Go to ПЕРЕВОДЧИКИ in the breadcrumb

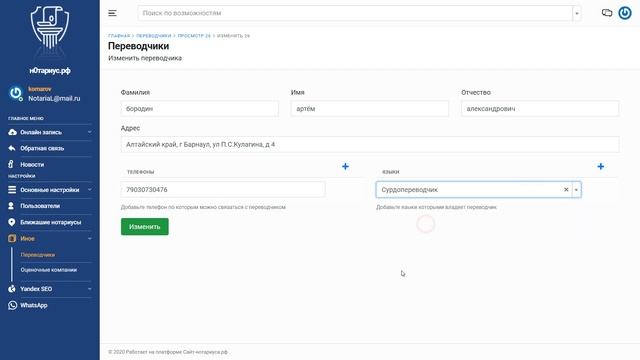point(153,36)
